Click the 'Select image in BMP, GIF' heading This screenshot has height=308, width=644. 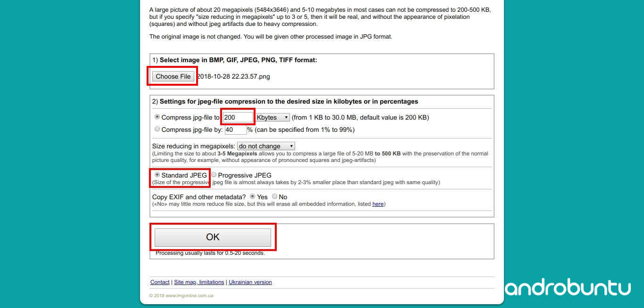point(238,60)
